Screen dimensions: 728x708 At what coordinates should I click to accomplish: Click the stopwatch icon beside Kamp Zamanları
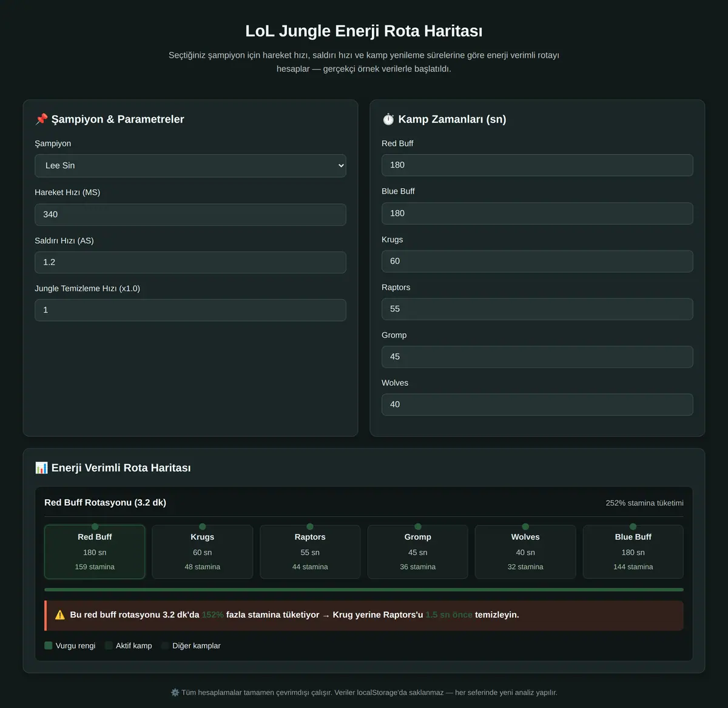388,119
